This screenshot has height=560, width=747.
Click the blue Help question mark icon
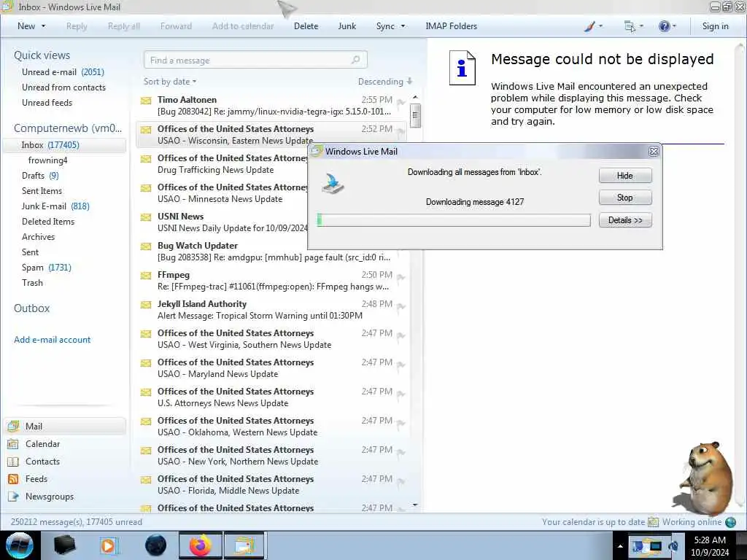(664, 26)
